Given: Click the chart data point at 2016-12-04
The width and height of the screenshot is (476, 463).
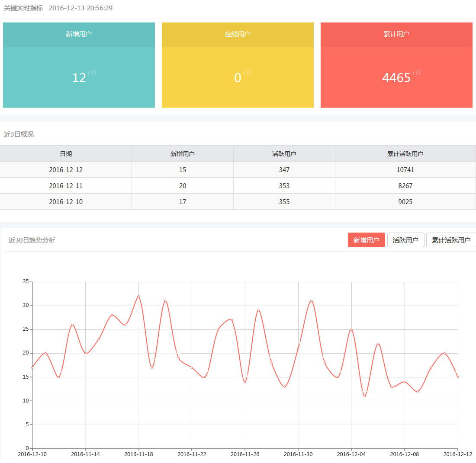Looking at the screenshot, I should [x=351, y=329].
